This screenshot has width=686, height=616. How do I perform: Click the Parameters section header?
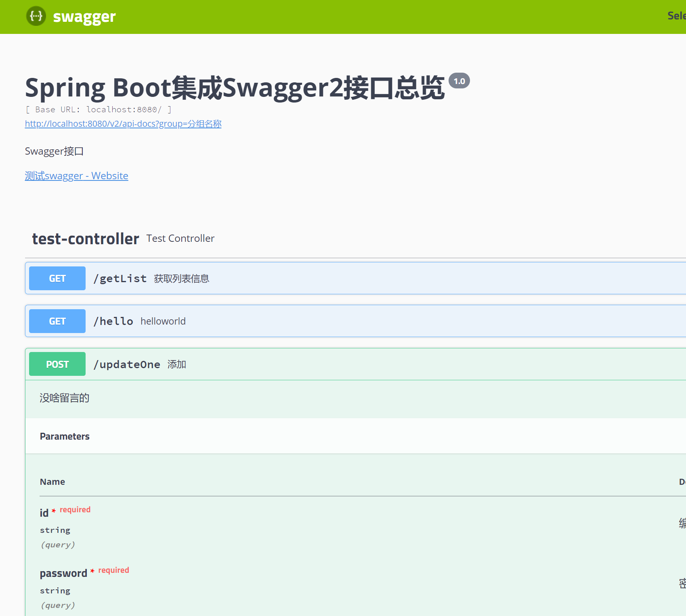pyautogui.click(x=65, y=436)
